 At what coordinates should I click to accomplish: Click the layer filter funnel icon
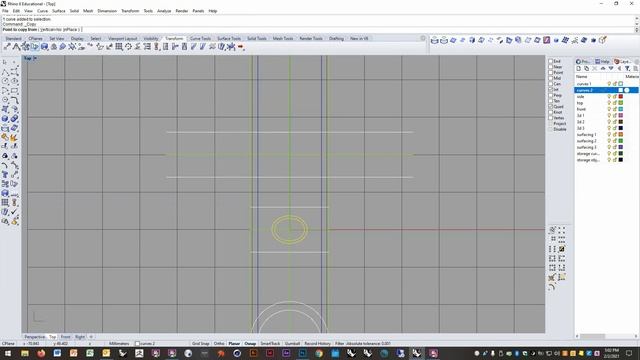click(627, 69)
